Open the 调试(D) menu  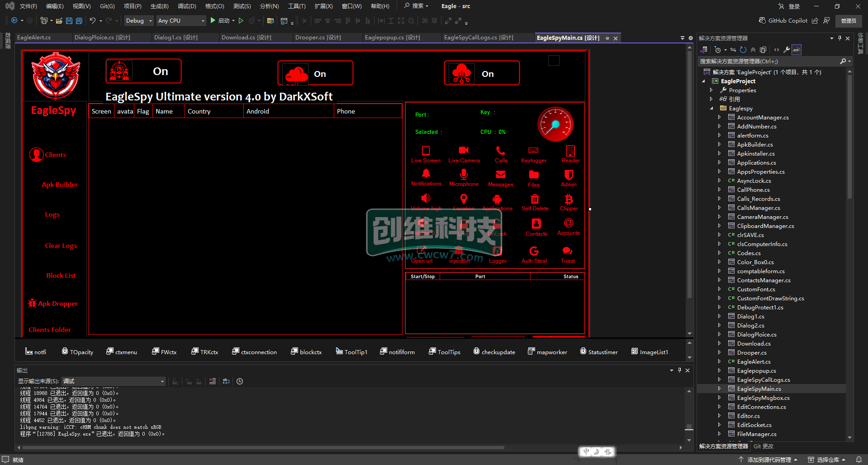[x=187, y=6]
